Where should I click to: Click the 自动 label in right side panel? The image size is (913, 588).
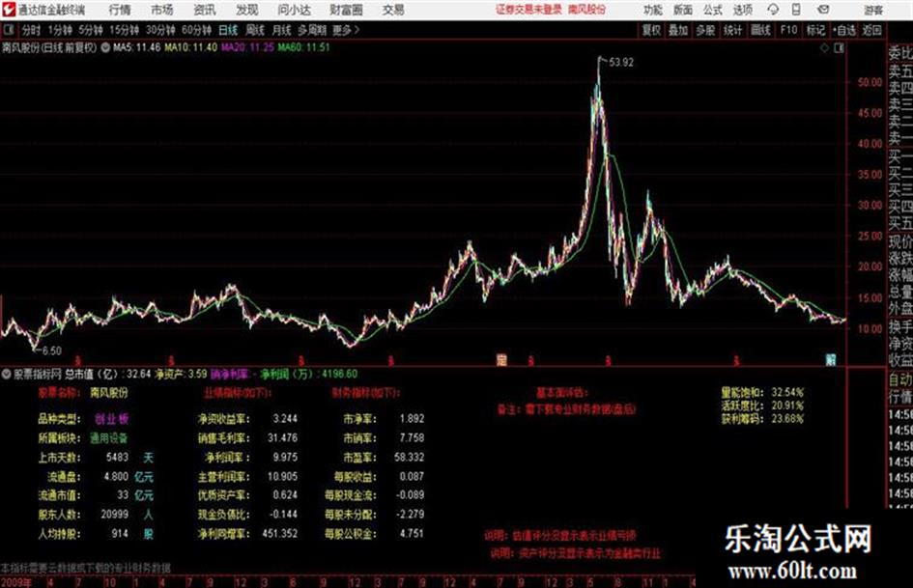[900, 380]
